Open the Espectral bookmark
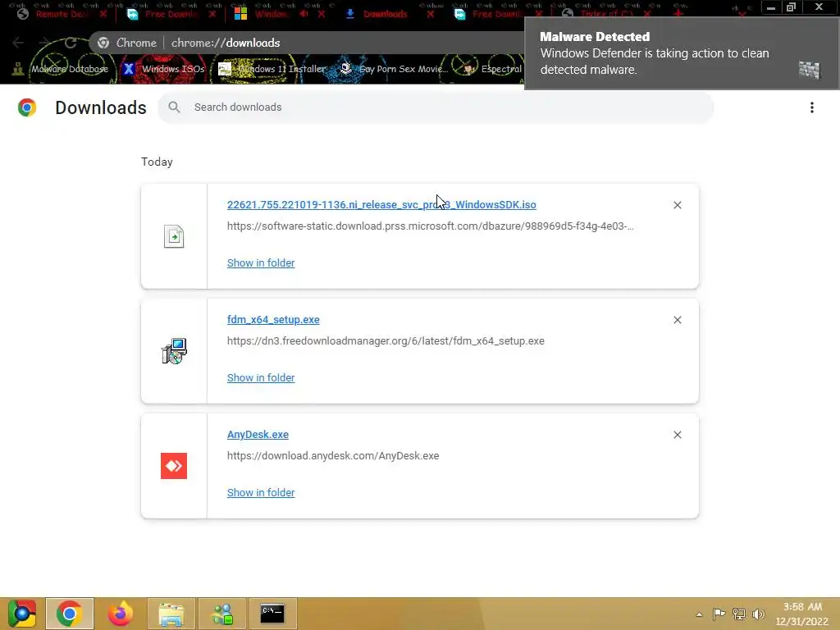Viewport: 840px width, 630px height. click(x=492, y=69)
